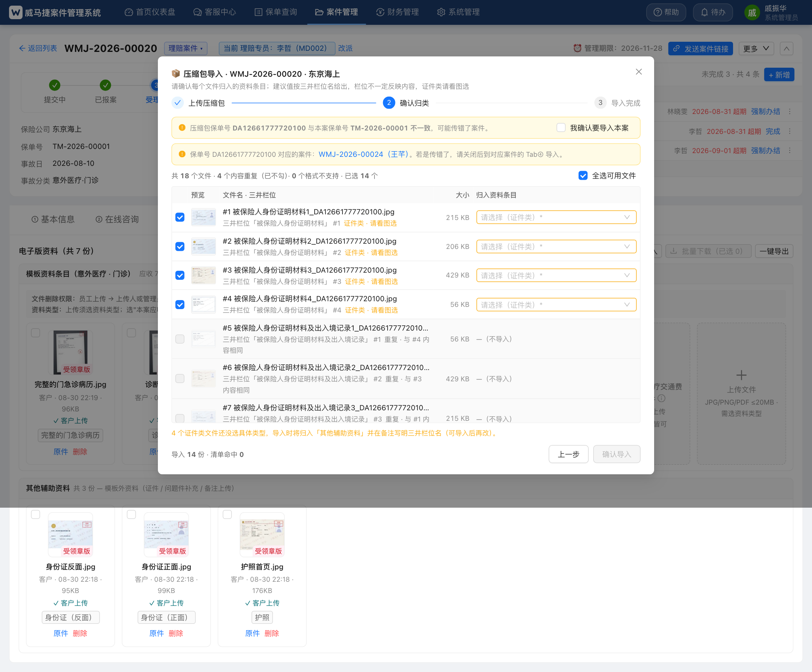The height and width of the screenshot is (672, 812).
Task: Open the 归入资料条目 dropdown for file #2
Action: tap(556, 246)
